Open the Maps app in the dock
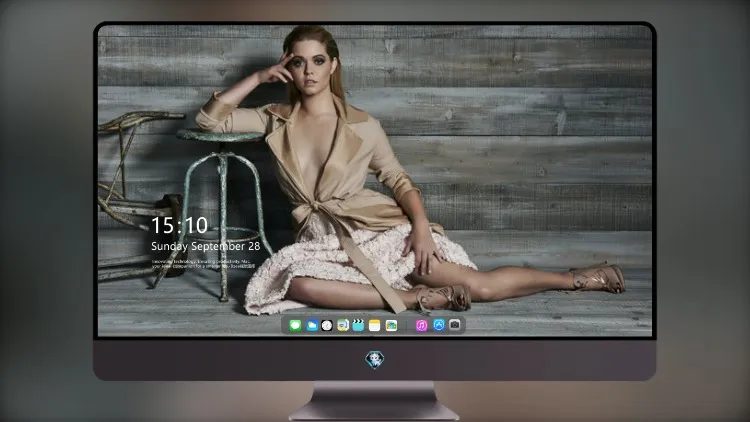 343,326
